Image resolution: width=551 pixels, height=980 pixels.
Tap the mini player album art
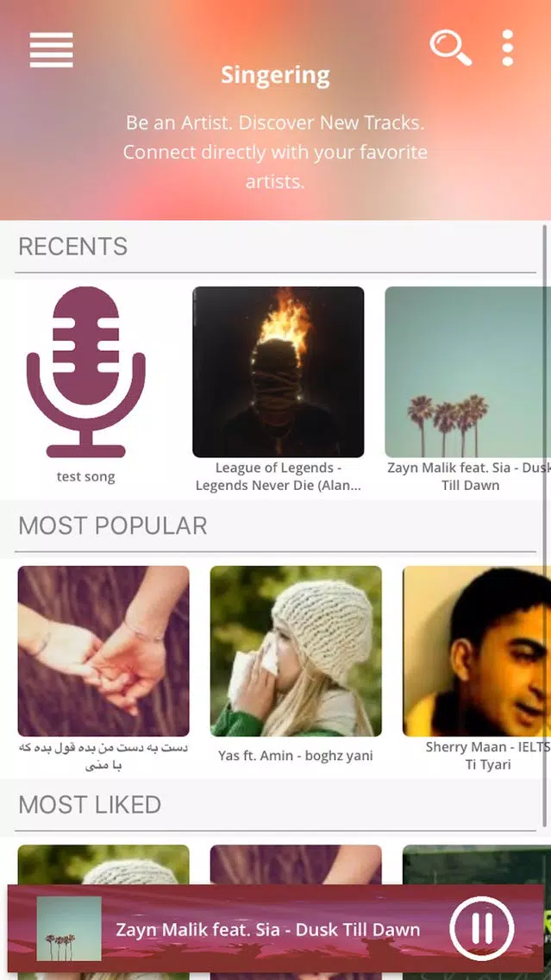[x=69, y=928]
